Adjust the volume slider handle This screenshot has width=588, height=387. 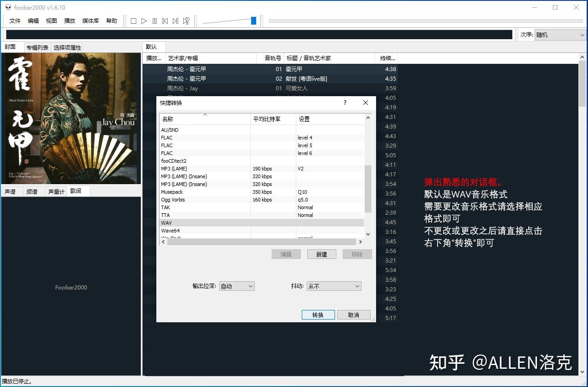coord(253,21)
